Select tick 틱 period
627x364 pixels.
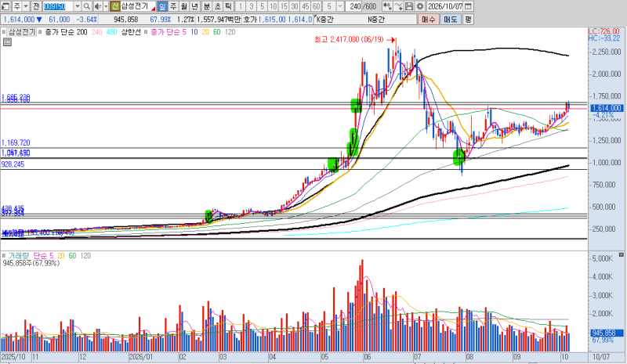coord(228,6)
